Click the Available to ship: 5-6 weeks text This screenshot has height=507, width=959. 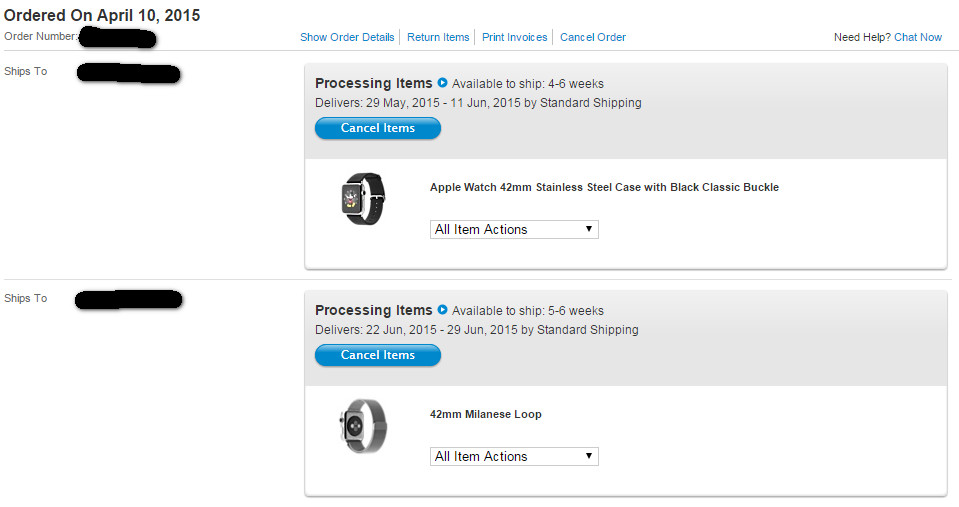528,311
